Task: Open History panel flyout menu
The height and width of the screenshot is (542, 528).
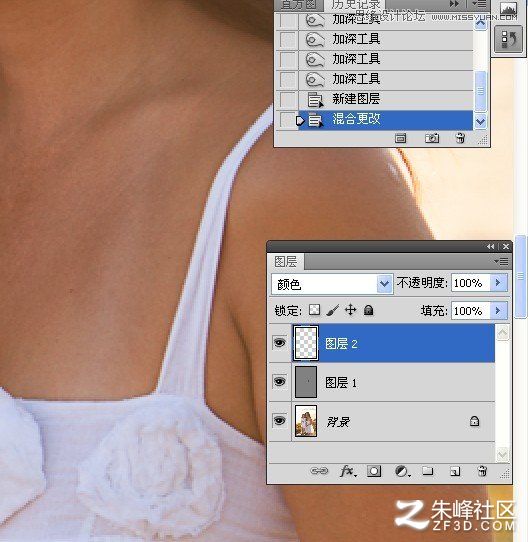Action: (x=480, y=4)
